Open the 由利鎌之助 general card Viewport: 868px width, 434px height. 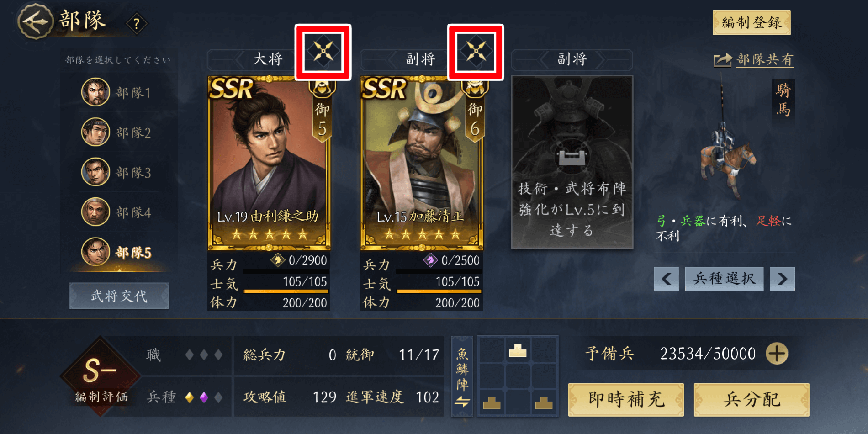[x=269, y=163]
